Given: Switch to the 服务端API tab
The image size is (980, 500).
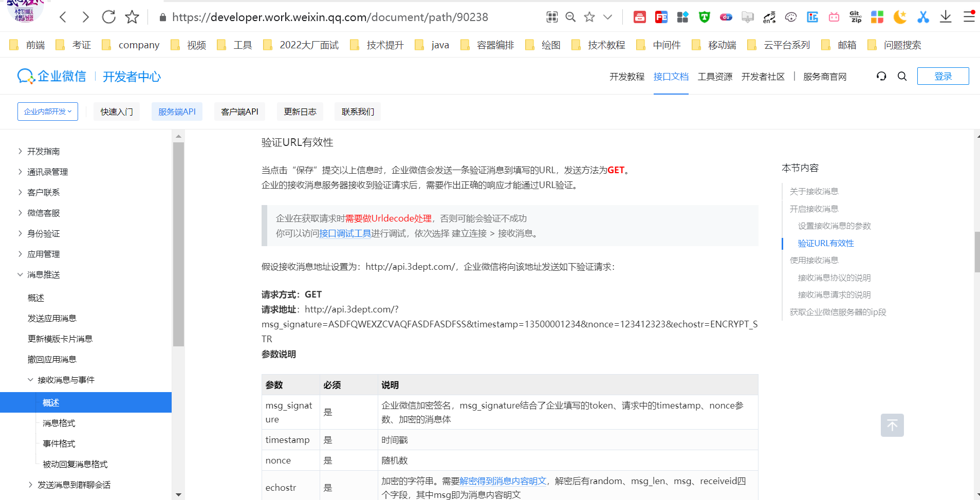Looking at the screenshot, I should pyautogui.click(x=177, y=111).
